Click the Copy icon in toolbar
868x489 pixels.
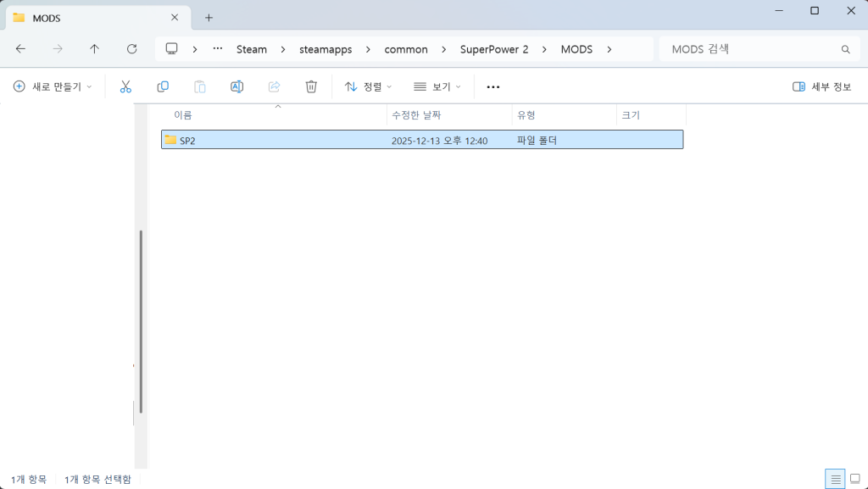[x=163, y=86]
